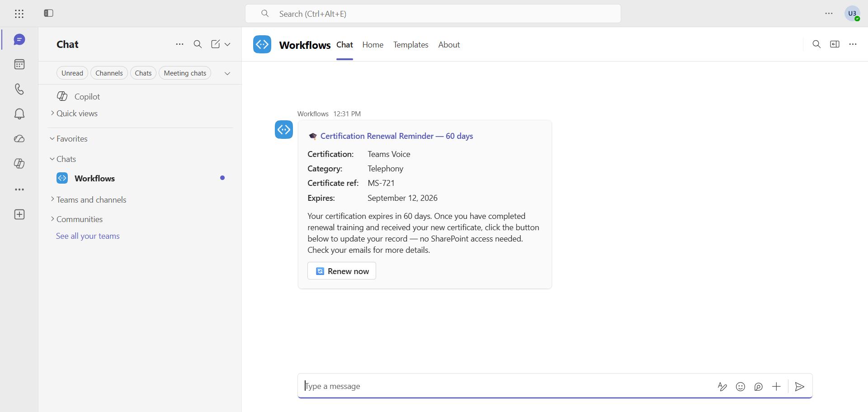868x412 pixels.
Task: Open Certification Renewal Reminder — 60 days title
Action: [x=396, y=136]
